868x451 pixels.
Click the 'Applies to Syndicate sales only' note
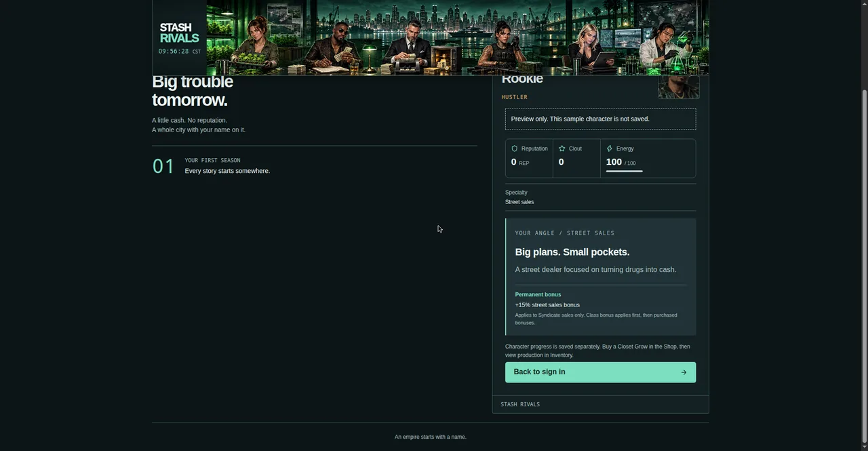point(596,319)
